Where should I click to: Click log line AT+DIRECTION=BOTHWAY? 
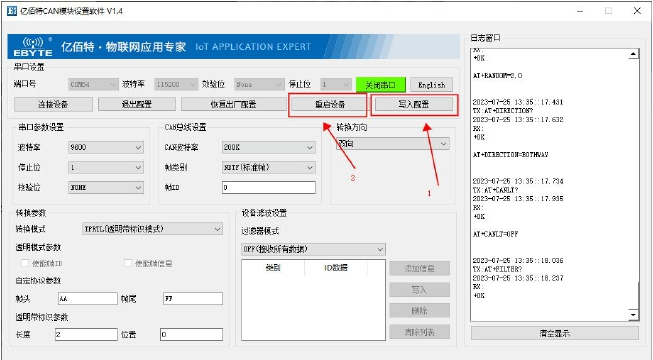click(510, 155)
